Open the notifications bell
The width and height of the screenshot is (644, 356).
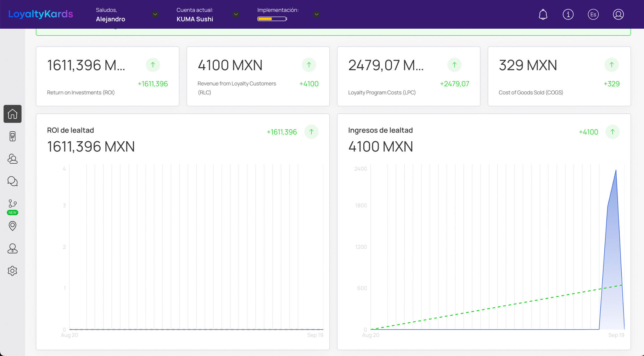(543, 14)
